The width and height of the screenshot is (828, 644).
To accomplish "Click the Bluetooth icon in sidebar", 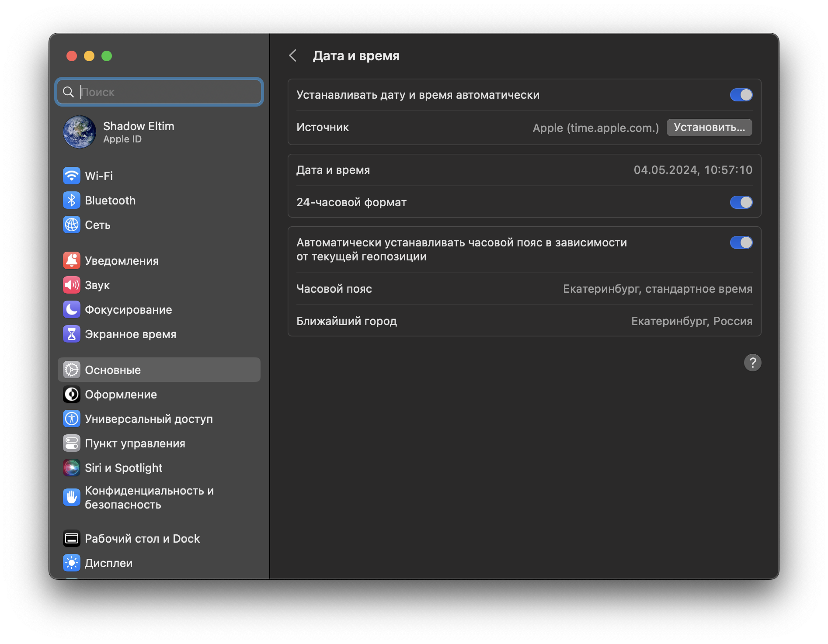I will (x=72, y=201).
